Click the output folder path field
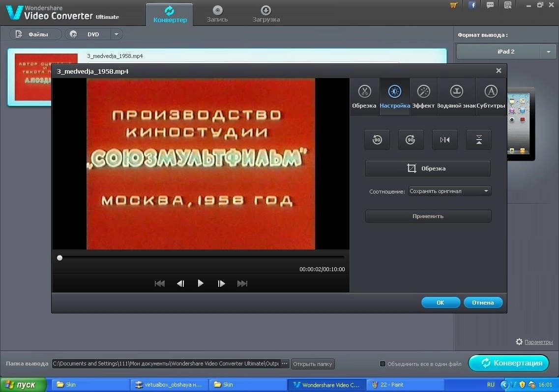Image resolution: width=559 pixels, height=392 pixels. tap(166, 364)
